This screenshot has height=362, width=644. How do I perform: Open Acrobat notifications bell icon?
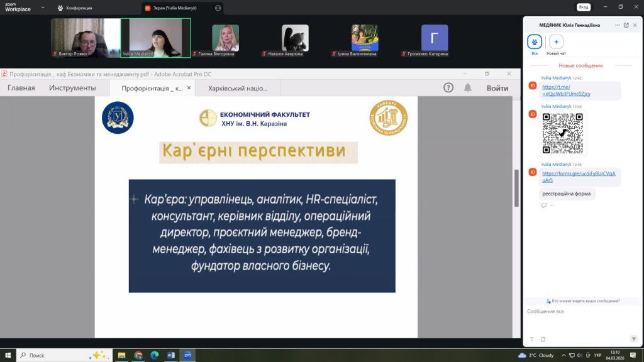pyautogui.click(x=467, y=88)
